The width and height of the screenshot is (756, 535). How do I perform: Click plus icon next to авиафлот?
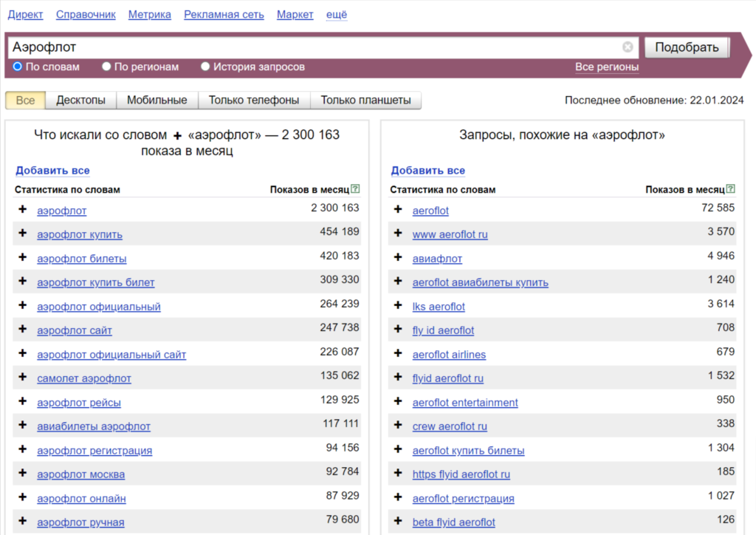tap(398, 257)
